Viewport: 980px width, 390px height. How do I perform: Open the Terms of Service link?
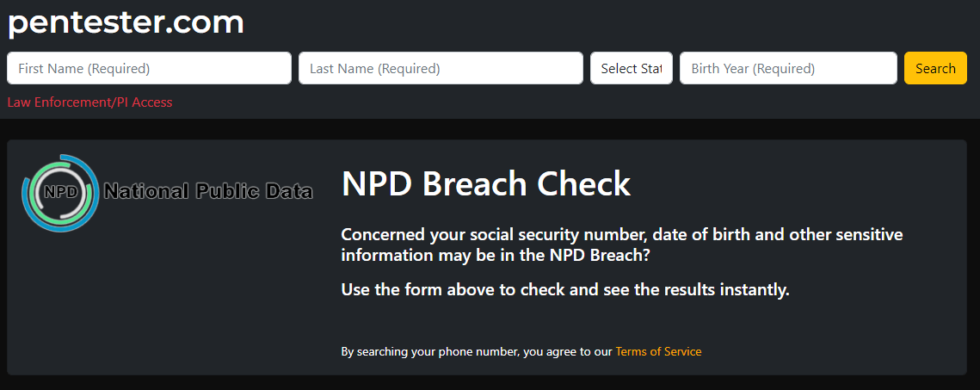[x=658, y=351]
